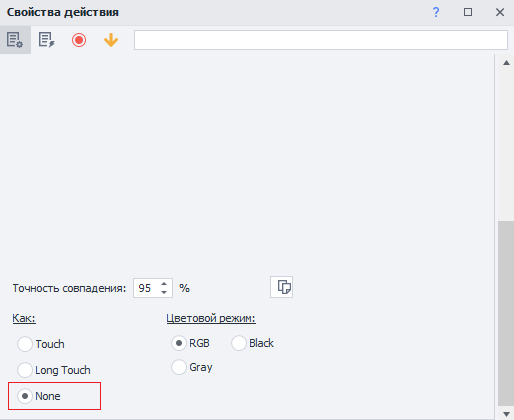Close the action properties panel

(x=500, y=12)
